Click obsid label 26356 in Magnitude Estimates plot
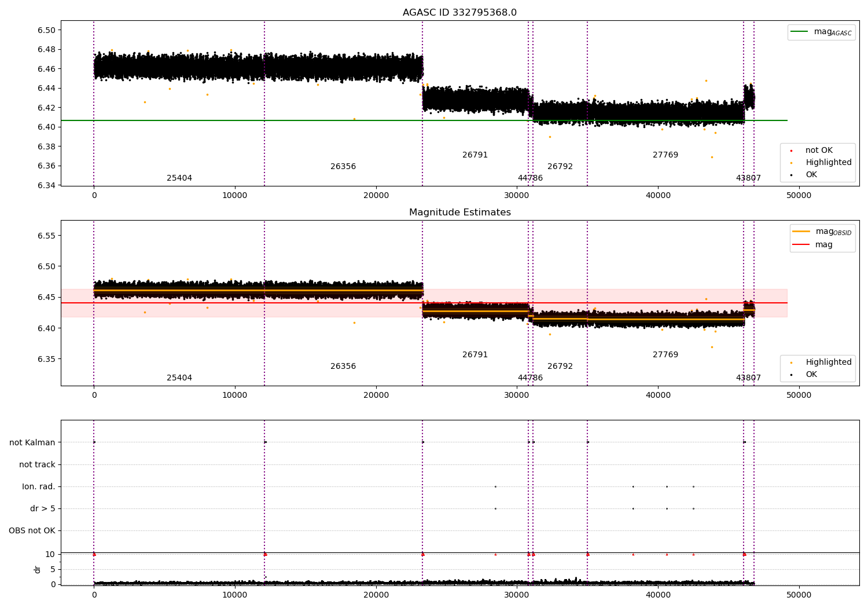 [343, 366]
